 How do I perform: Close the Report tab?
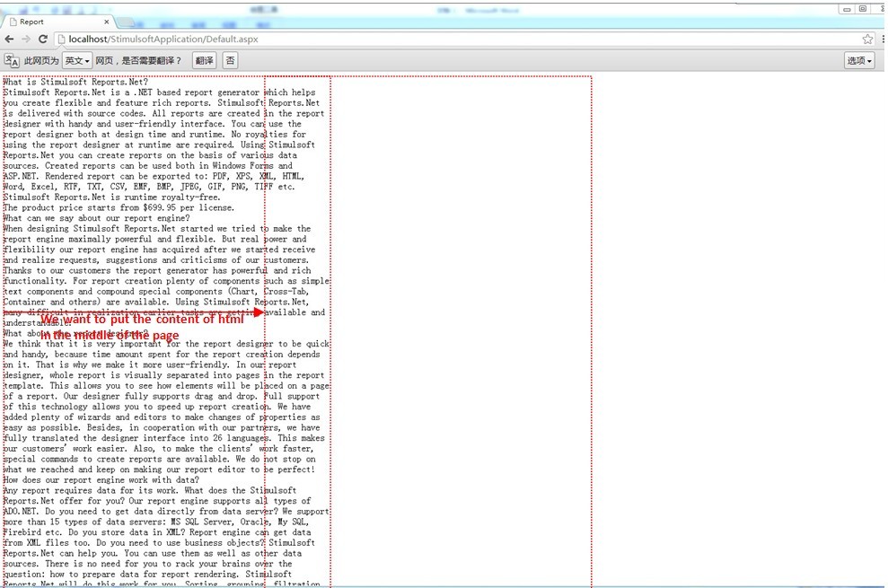[x=107, y=22]
